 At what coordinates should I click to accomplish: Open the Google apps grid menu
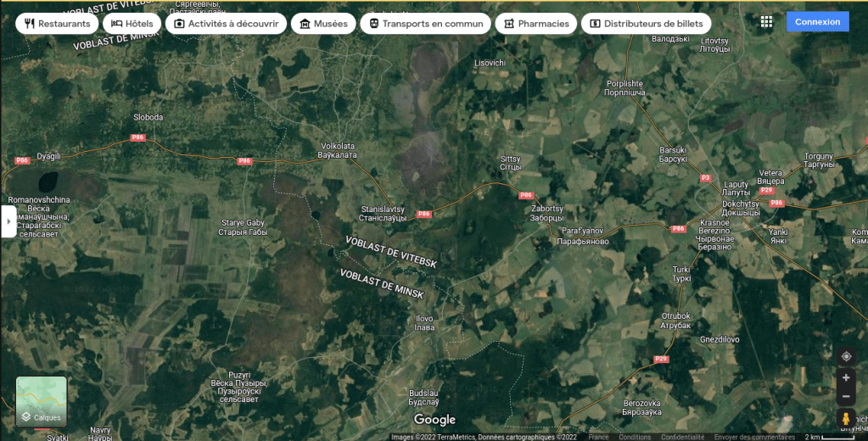(x=766, y=22)
